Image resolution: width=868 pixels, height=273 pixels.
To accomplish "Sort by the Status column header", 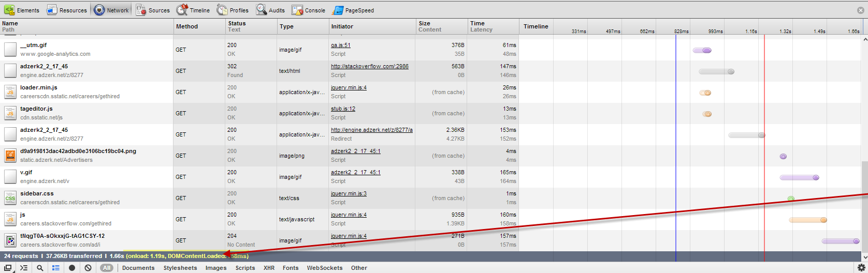I will click(x=251, y=26).
